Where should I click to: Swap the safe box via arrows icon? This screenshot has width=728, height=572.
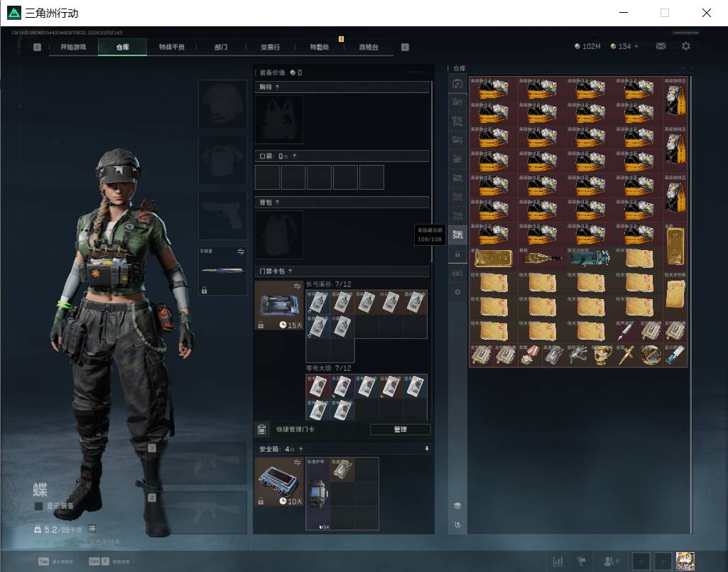(297, 463)
